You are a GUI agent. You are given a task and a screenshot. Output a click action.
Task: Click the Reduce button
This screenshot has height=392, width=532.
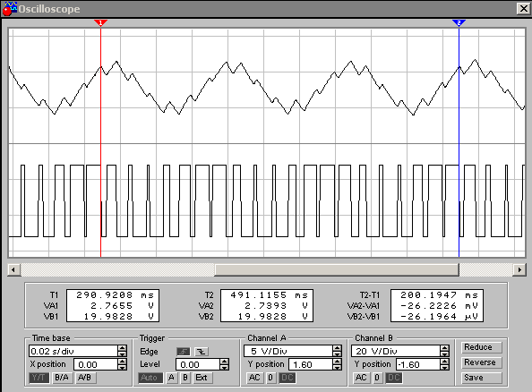481,347
